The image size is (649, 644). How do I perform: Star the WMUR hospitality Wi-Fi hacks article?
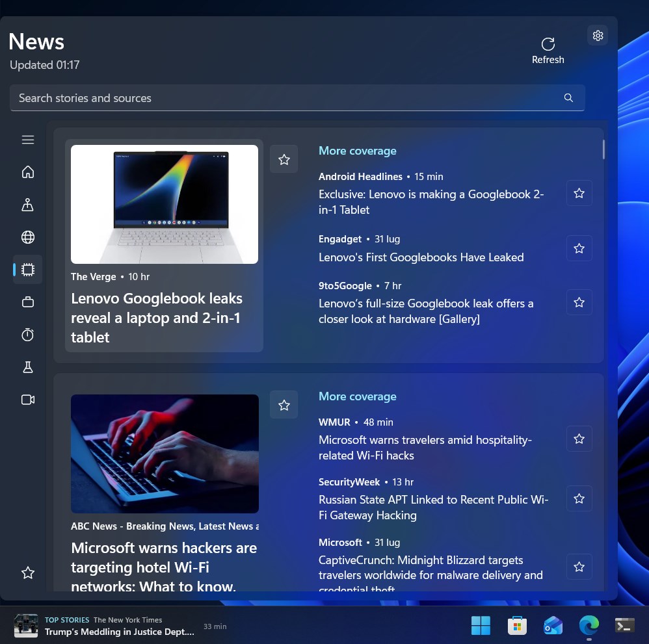579,439
